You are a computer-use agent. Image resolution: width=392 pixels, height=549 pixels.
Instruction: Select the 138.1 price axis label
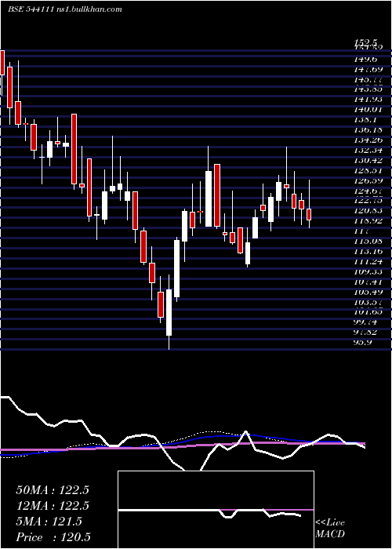pyautogui.click(x=366, y=120)
